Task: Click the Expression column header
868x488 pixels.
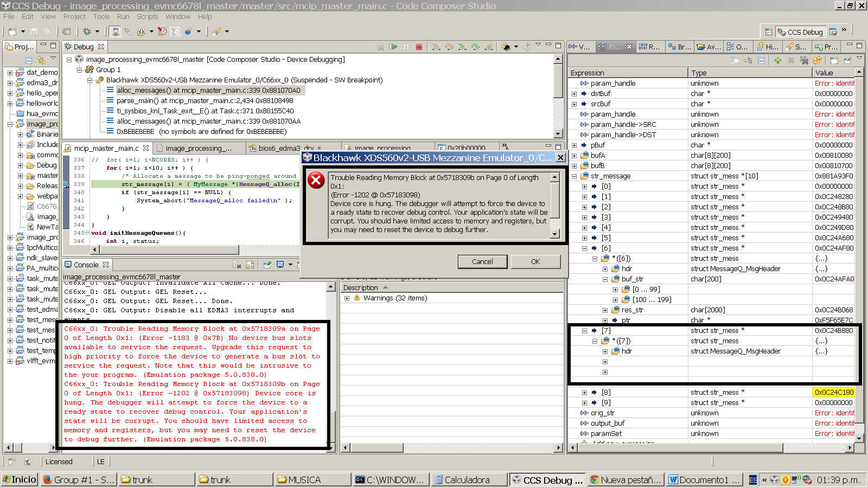Action: click(628, 73)
